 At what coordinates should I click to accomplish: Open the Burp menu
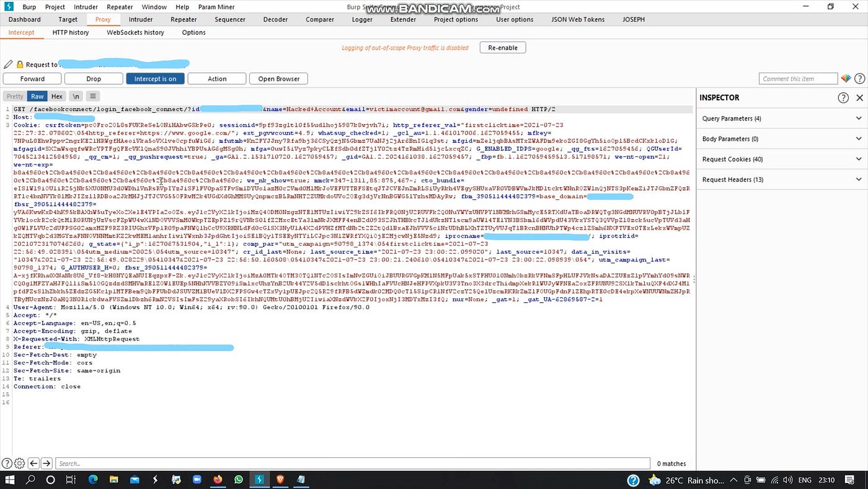point(29,7)
